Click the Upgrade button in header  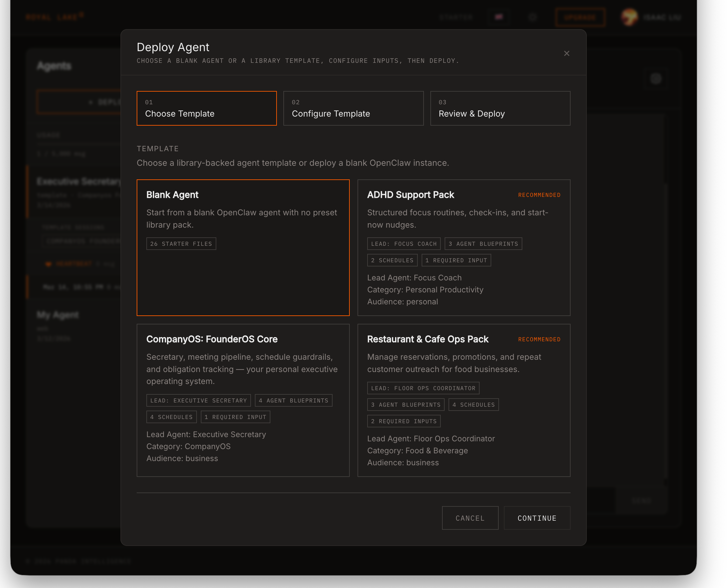580,17
